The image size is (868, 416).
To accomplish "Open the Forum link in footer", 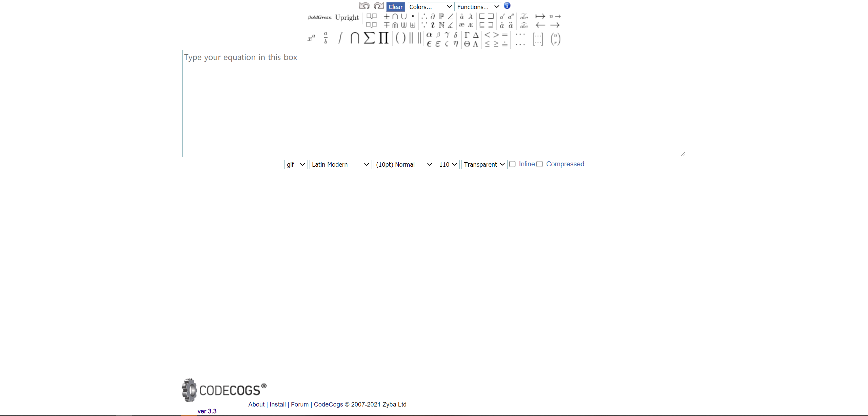I will [300, 404].
